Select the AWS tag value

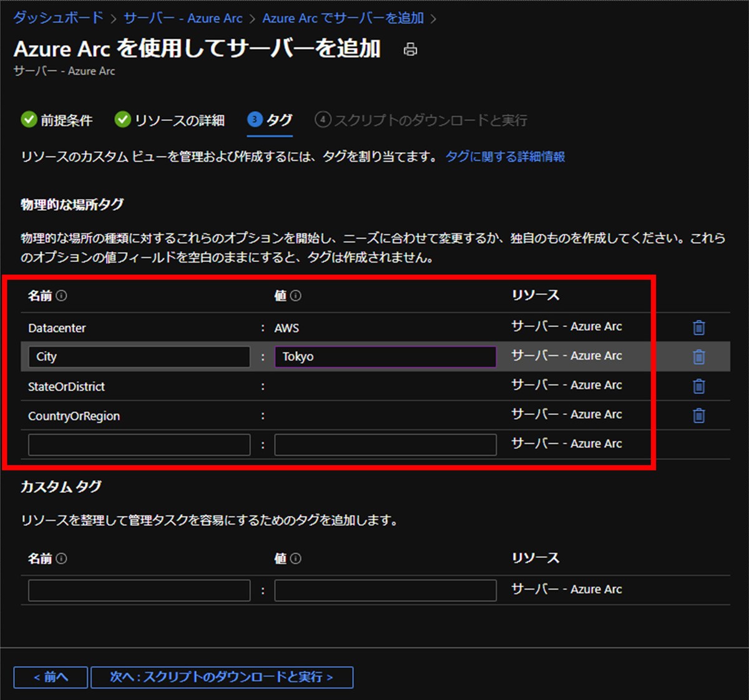tap(286, 328)
